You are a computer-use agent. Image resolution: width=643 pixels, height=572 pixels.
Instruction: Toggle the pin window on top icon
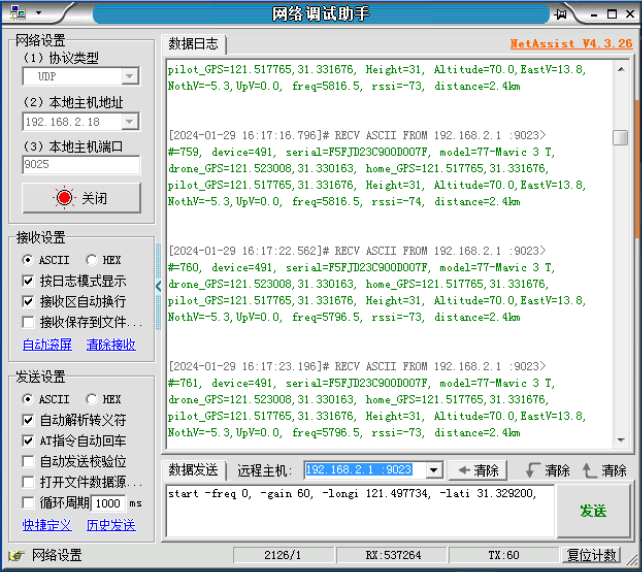pyautogui.click(x=561, y=14)
